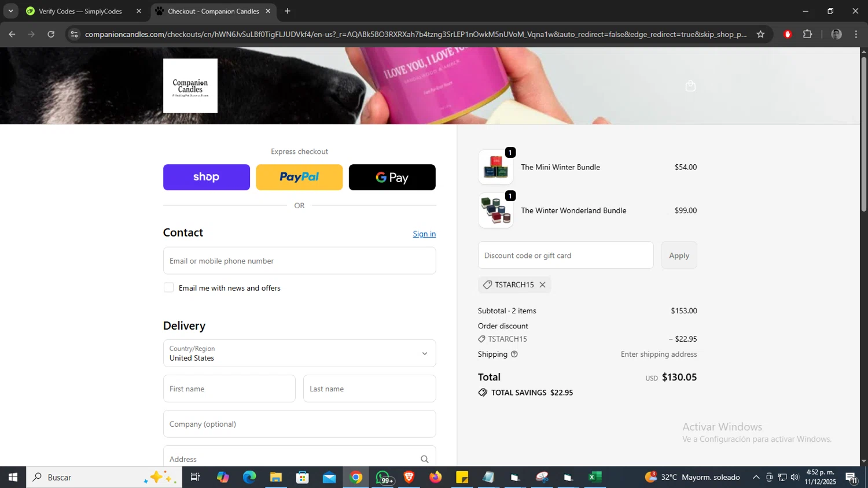868x488 pixels.
Task: Click the First name field
Action: [229, 389]
